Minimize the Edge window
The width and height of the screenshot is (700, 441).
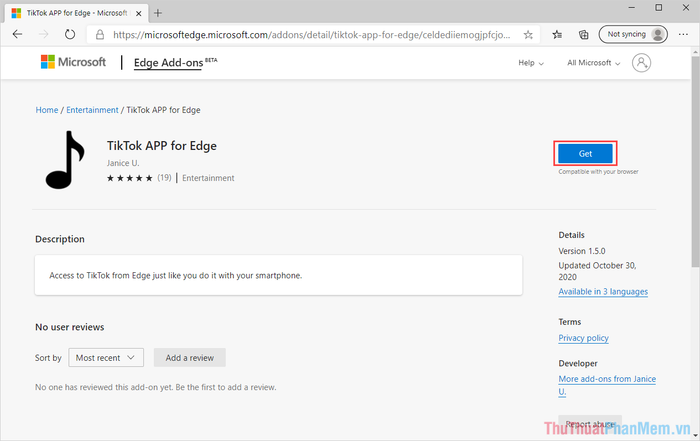(632, 8)
